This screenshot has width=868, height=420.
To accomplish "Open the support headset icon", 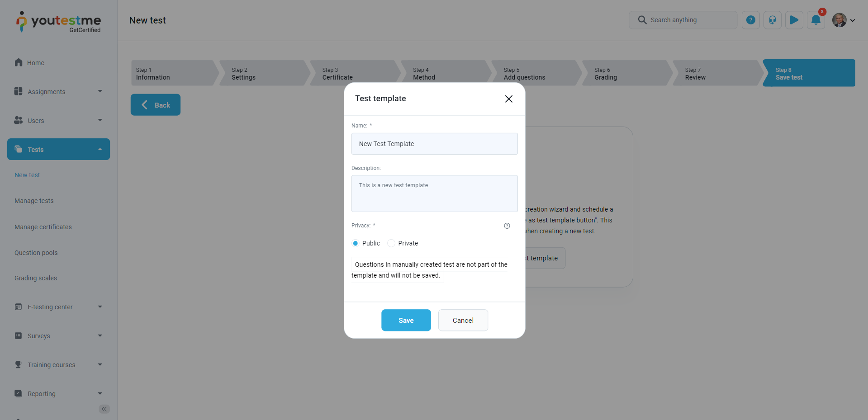I will 772,20.
